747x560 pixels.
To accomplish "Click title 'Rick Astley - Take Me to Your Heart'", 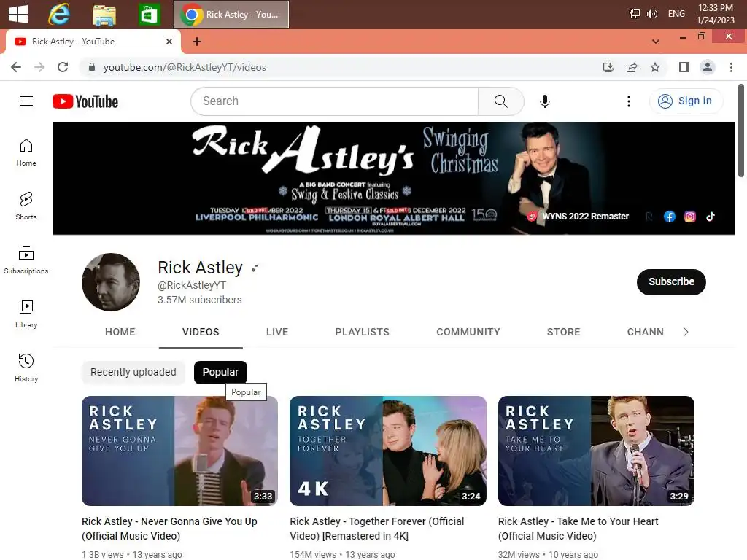I will (x=578, y=529).
